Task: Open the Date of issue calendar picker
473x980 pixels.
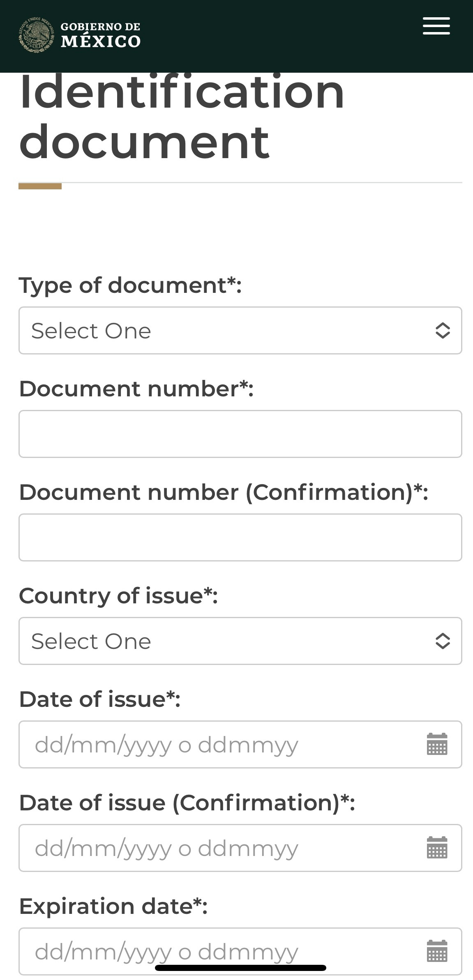Action: click(437, 744)
